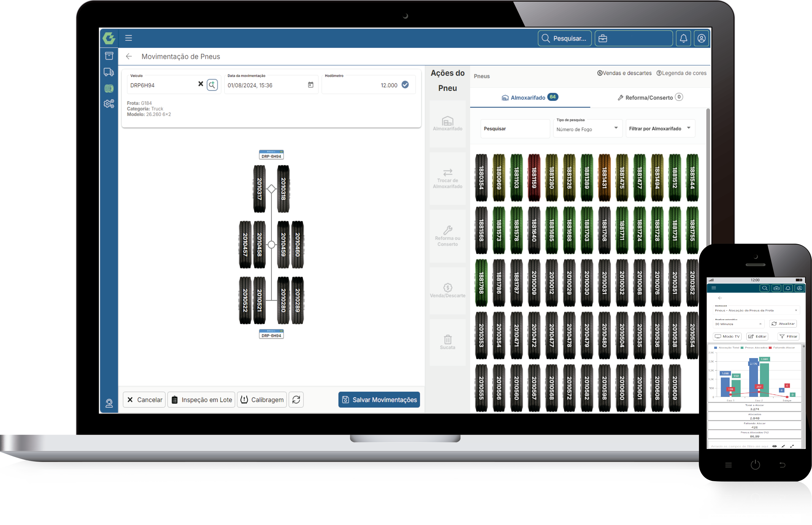This screenshot has width=812, height=525.
Task: Open the calendar date picker icon
Action: [x=310, y=85]
